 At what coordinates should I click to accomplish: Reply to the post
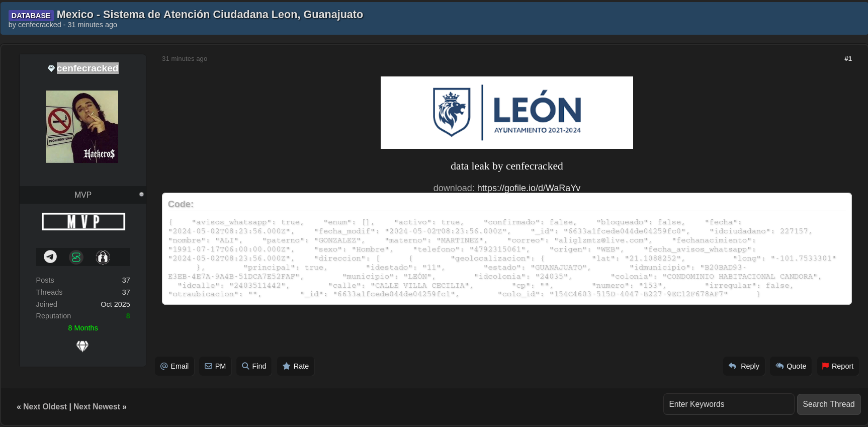point(744,366)
